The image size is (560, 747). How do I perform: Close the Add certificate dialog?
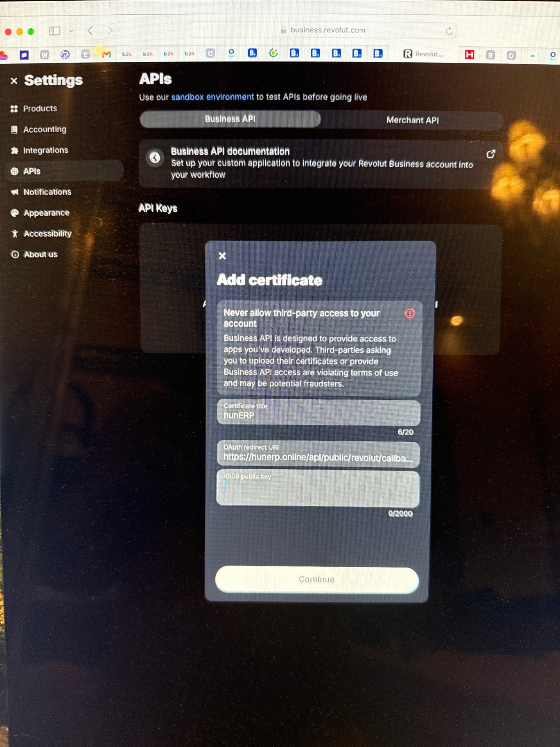pos(222,256)
